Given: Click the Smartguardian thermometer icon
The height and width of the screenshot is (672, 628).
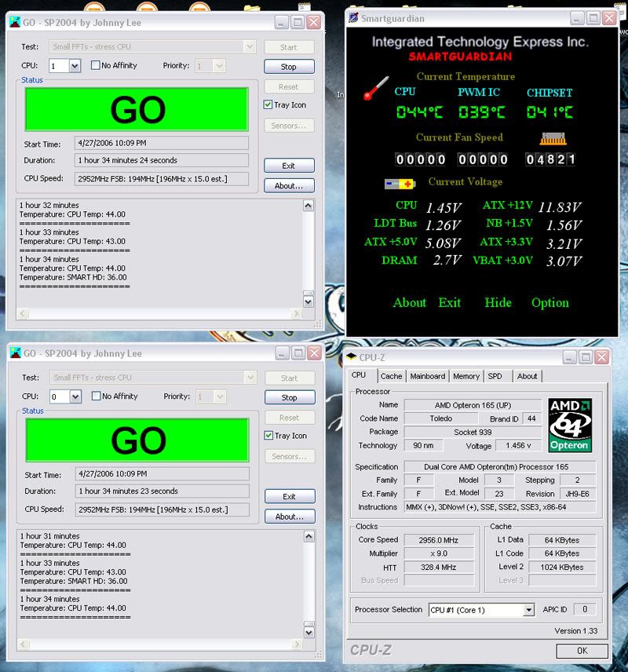Looking at the screenshot, I should [x=376, y=88].
